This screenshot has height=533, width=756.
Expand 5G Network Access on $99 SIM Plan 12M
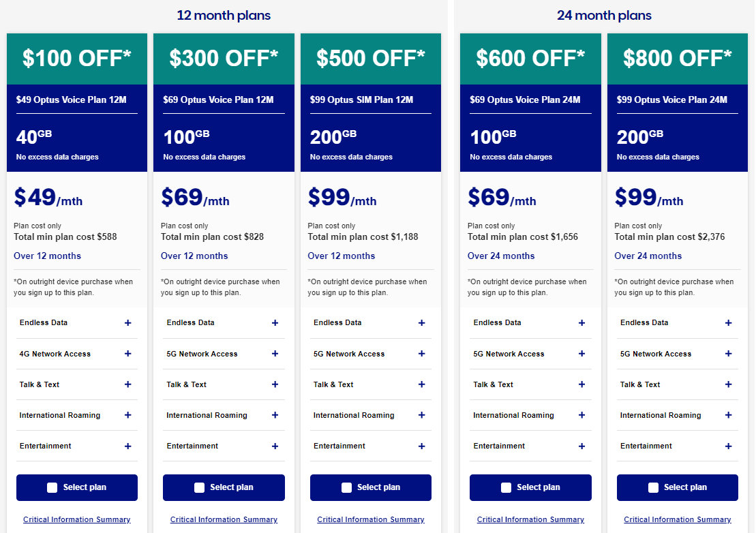click(x=421, y=354)
